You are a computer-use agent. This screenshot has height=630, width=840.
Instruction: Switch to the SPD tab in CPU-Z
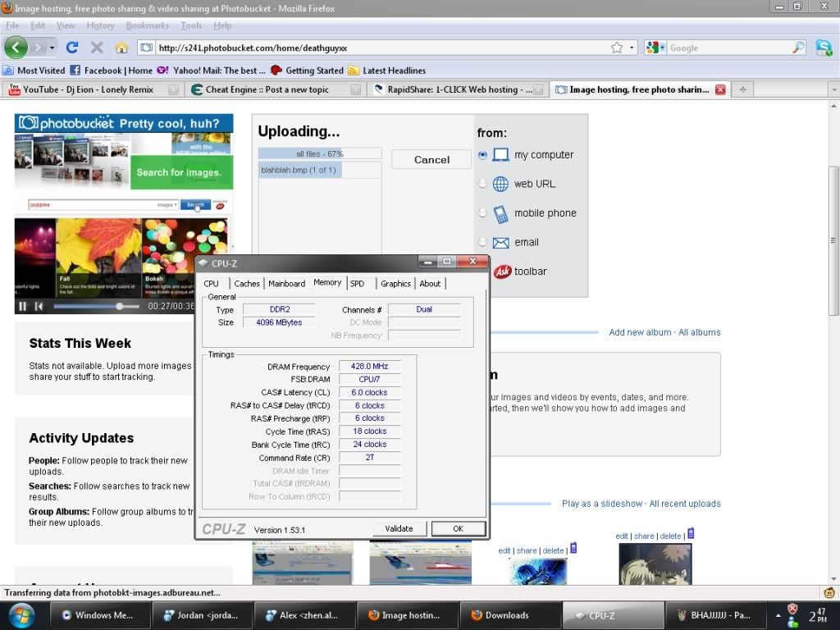pyautogui.click(x=357, y=283)
